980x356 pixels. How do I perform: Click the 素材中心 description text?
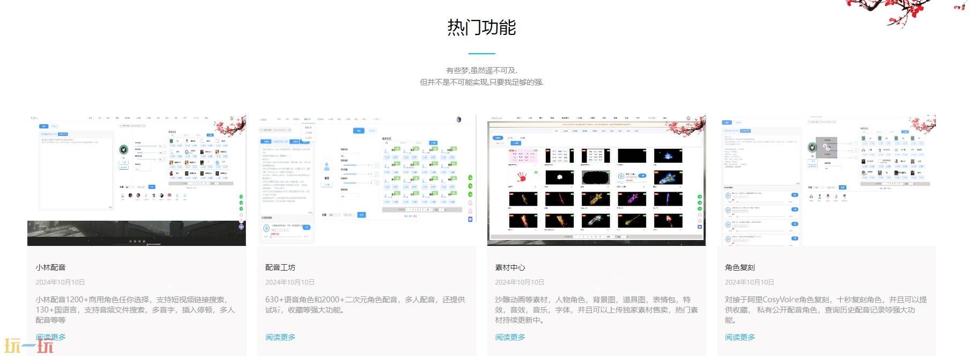(596, 310)
